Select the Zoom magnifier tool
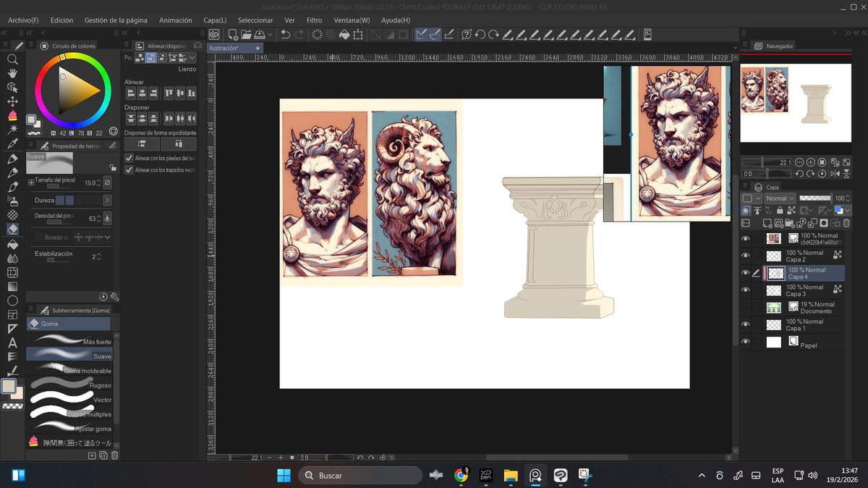 tap(12, 59)
